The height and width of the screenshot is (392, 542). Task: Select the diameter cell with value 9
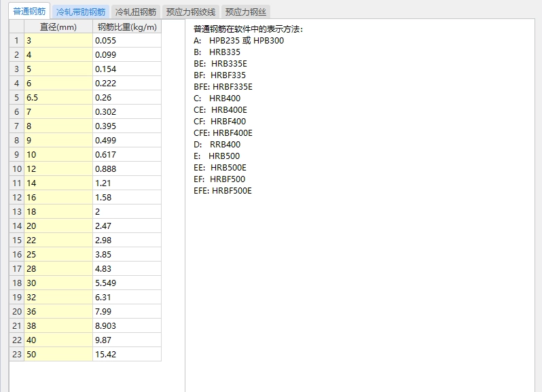coord(58,141)
